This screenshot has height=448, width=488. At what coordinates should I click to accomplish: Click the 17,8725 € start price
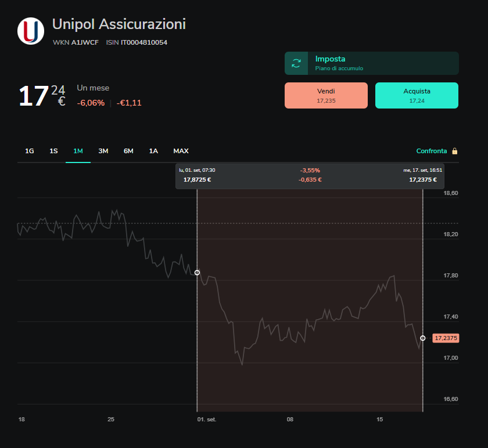198,180
